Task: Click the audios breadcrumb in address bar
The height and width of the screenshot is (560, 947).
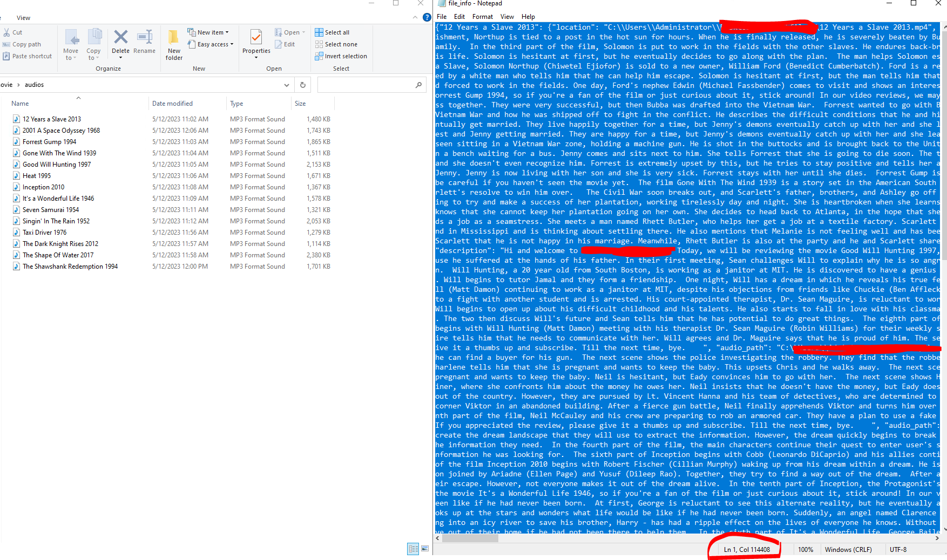Action: coord(34,85)
